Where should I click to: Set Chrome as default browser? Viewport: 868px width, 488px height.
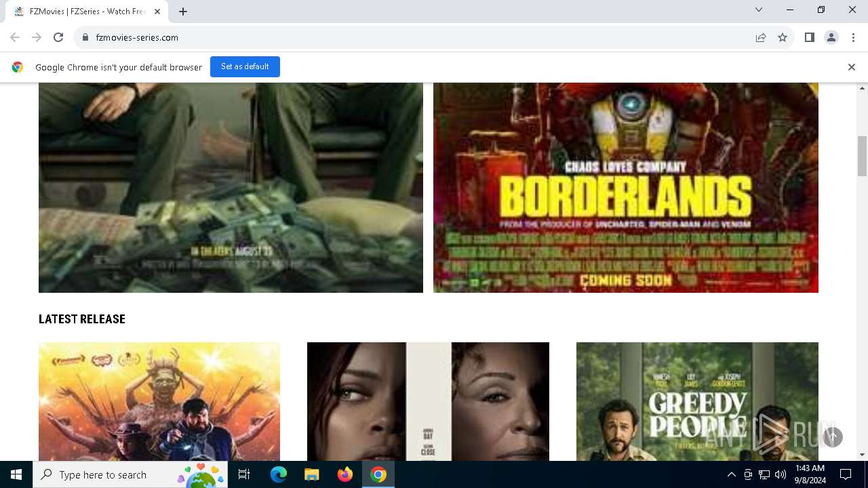point(245,66)
